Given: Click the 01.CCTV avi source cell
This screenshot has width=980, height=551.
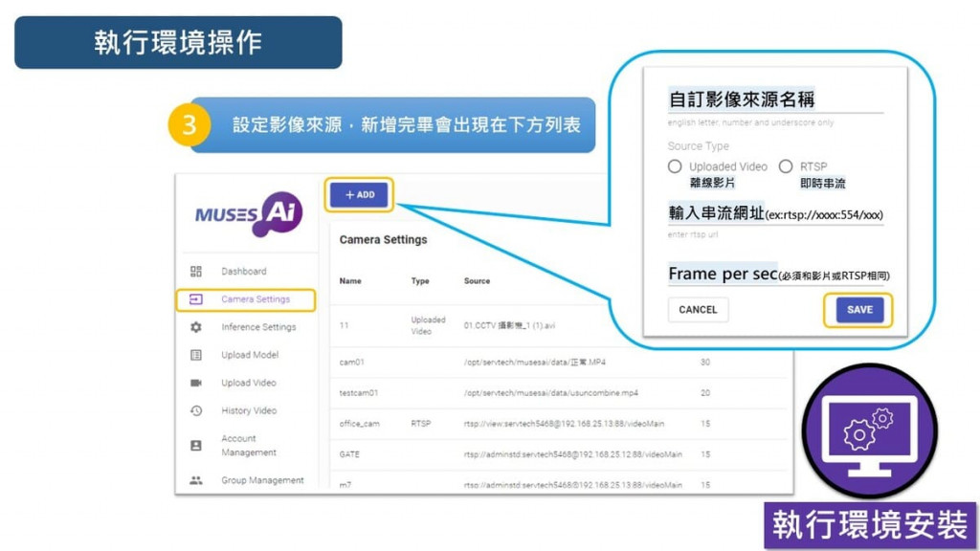Looking at the screenshot, I should 509,325.
